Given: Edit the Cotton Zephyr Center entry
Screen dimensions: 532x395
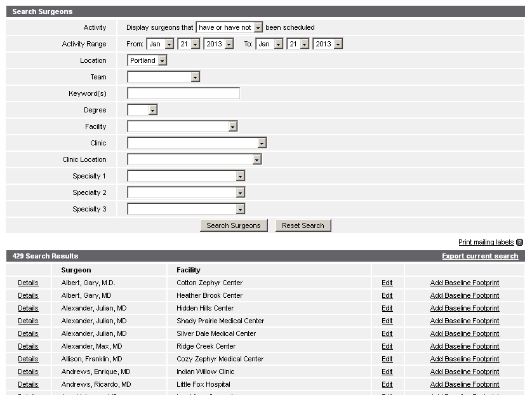Looking at the screenshot, I should click(x=387, y=283).
